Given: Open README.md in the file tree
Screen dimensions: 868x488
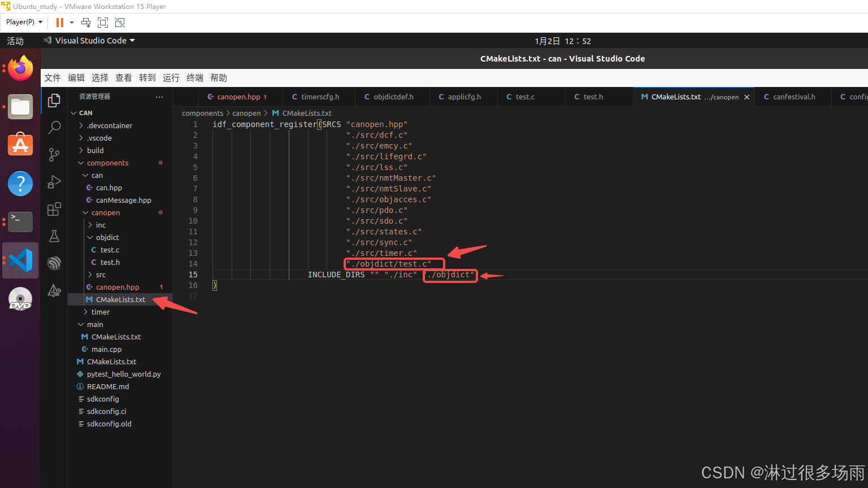Looking at the screenshot, I should 120,386.
